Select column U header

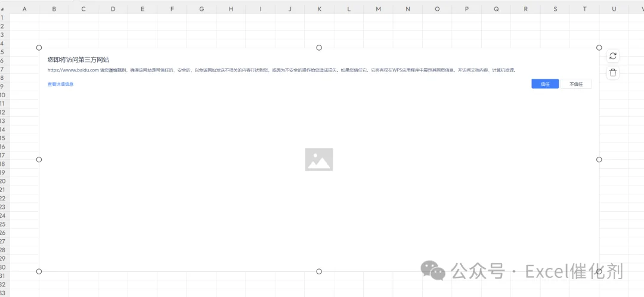614,9
